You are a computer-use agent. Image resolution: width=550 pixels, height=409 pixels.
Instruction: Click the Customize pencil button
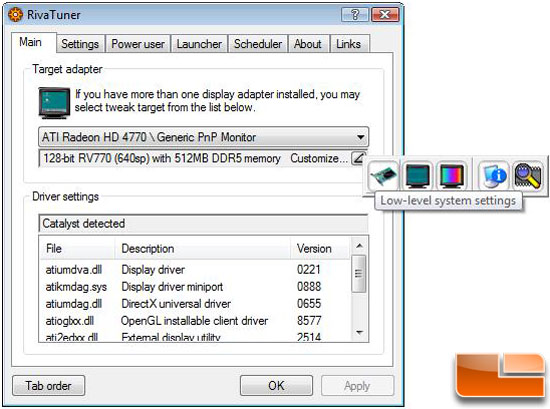[358, 158]
